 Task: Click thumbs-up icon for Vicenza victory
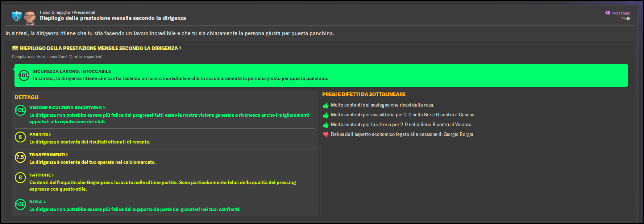326,125
